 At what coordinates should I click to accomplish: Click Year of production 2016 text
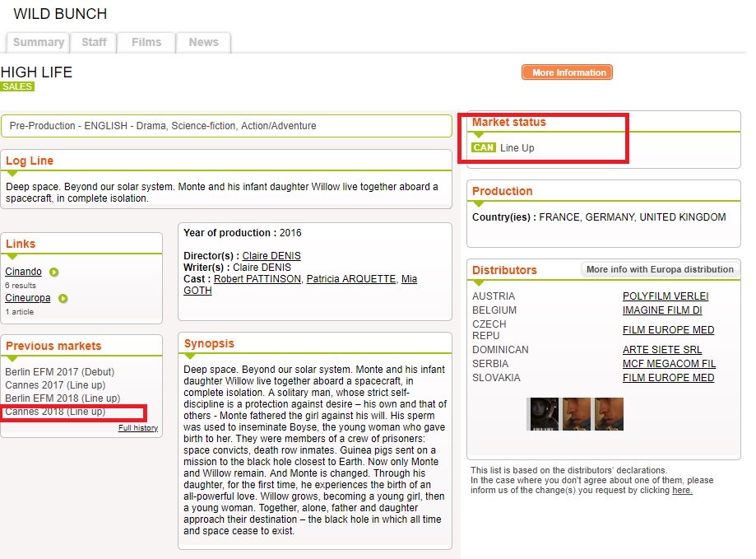tap(243, 232)
